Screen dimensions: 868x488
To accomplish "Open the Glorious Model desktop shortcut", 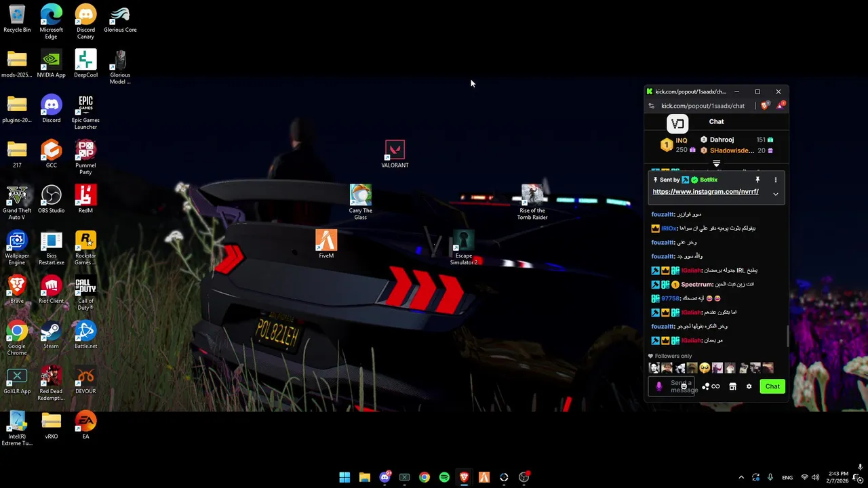I will 120,67.
